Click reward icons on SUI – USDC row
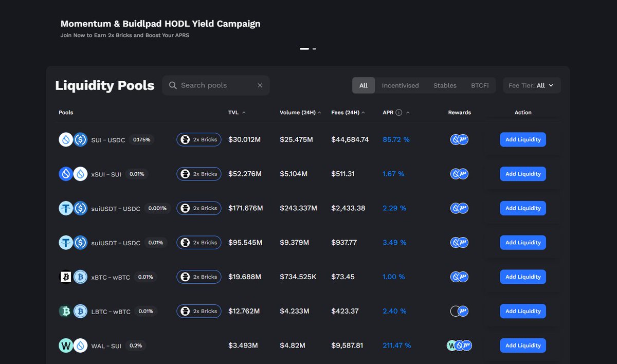The width and height of the screenshot is (617, 364). coord(459,139)
